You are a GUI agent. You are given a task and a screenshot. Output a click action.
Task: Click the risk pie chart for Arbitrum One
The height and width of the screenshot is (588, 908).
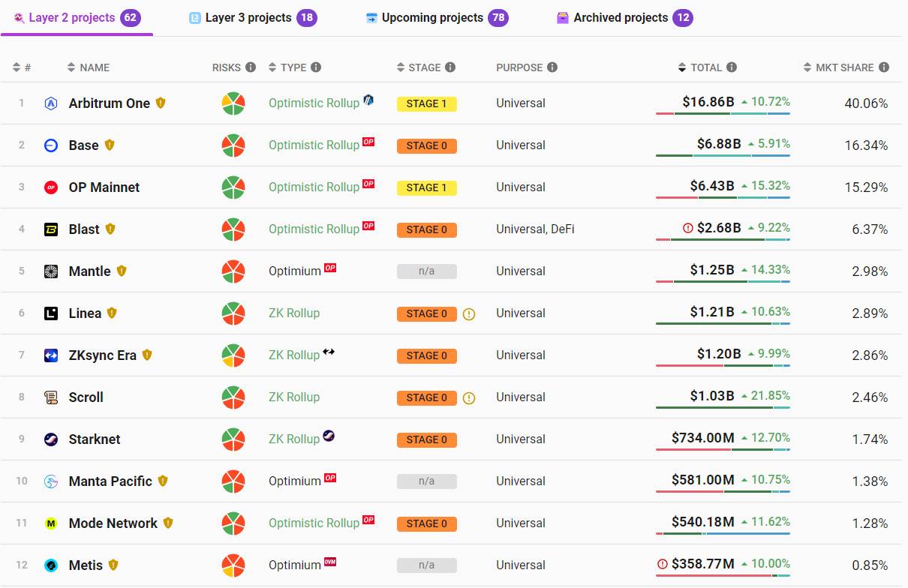(233, 103)
